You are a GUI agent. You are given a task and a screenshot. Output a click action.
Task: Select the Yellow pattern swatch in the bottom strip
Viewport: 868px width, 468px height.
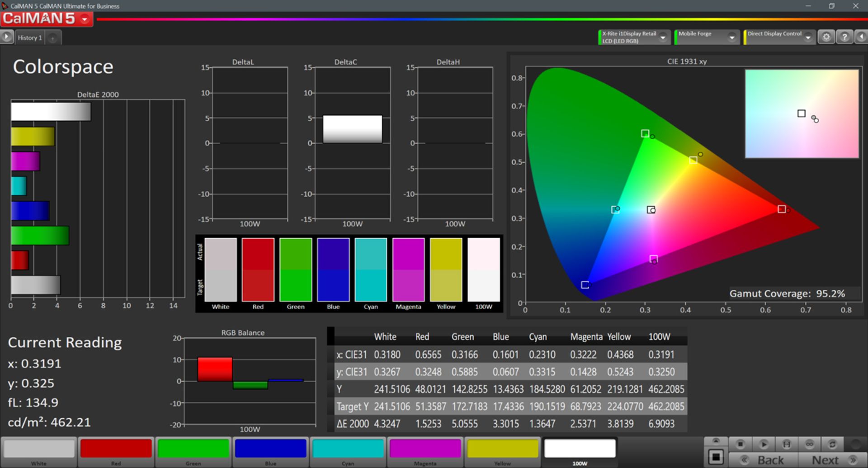(502, 452)
